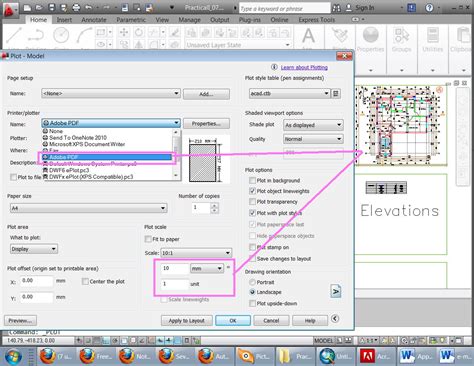Click the collapse dialog arrow next to Help
Screen dimensions: 474x366
335,319
